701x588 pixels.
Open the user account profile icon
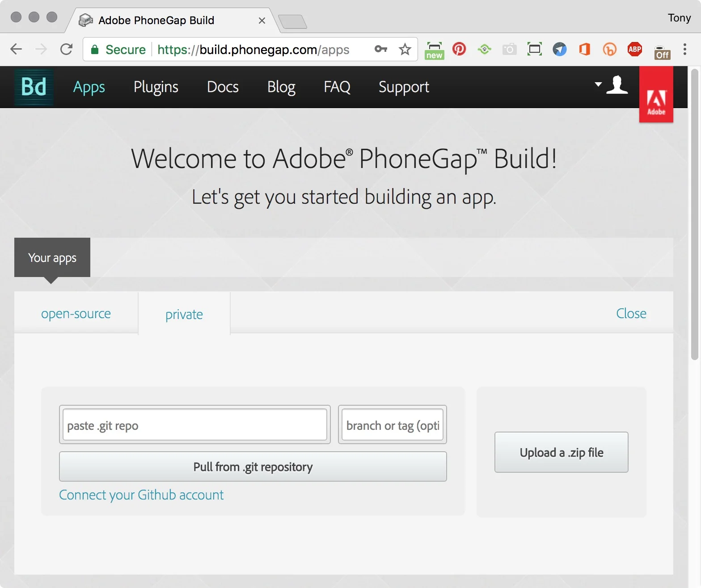click(617, 85)
